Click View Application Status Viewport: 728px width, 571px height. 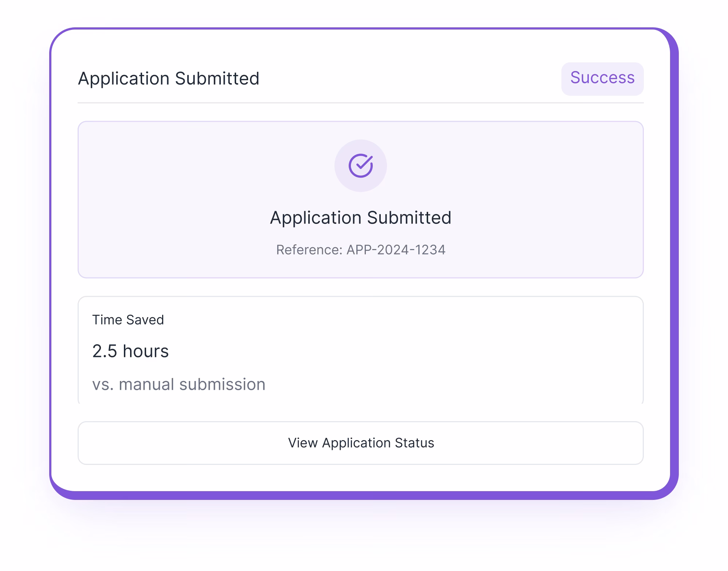[360, 443]
